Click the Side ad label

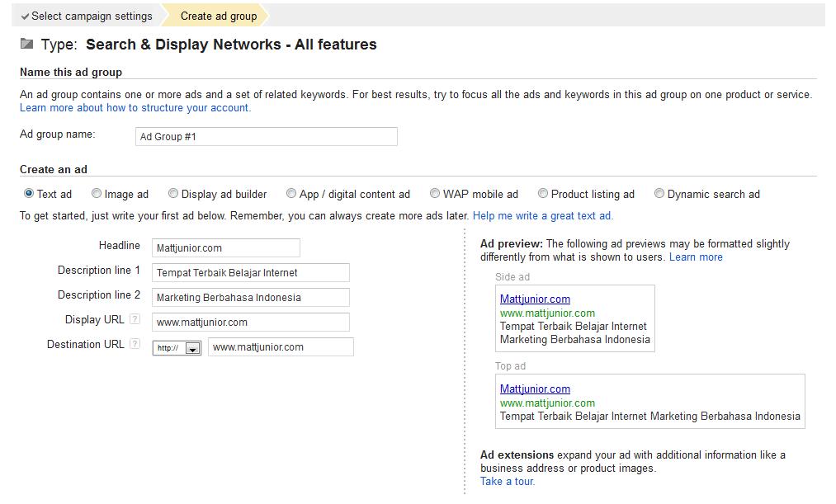[512, 277]
